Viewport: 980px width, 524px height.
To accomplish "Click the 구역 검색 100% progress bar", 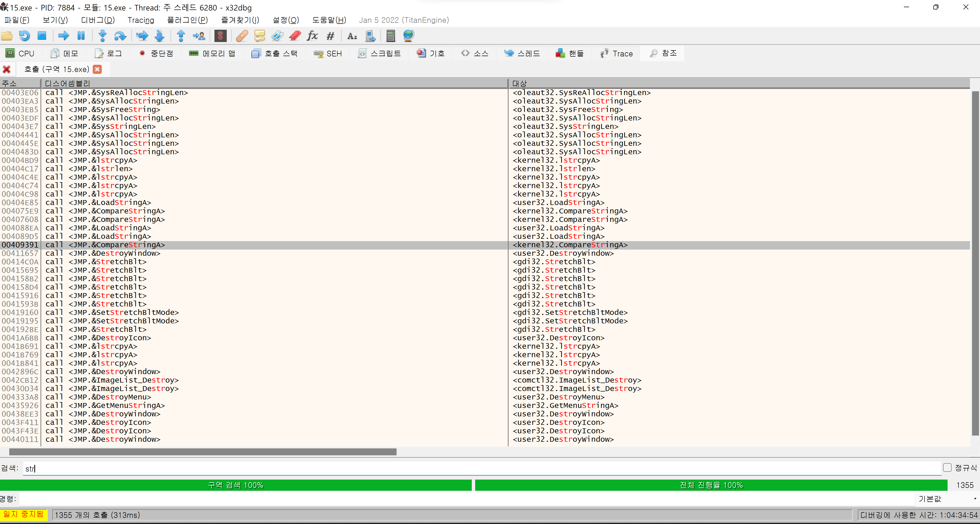I will click(236, 485).
